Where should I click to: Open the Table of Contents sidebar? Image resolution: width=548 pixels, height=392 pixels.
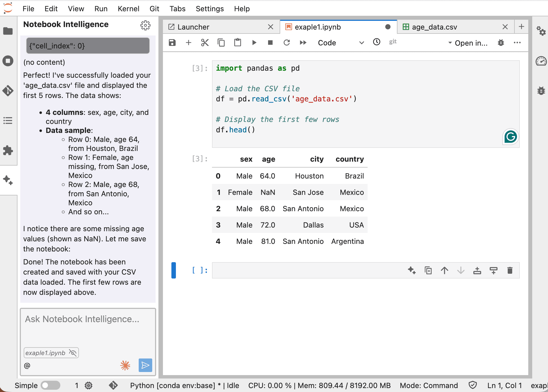[8, 121]
